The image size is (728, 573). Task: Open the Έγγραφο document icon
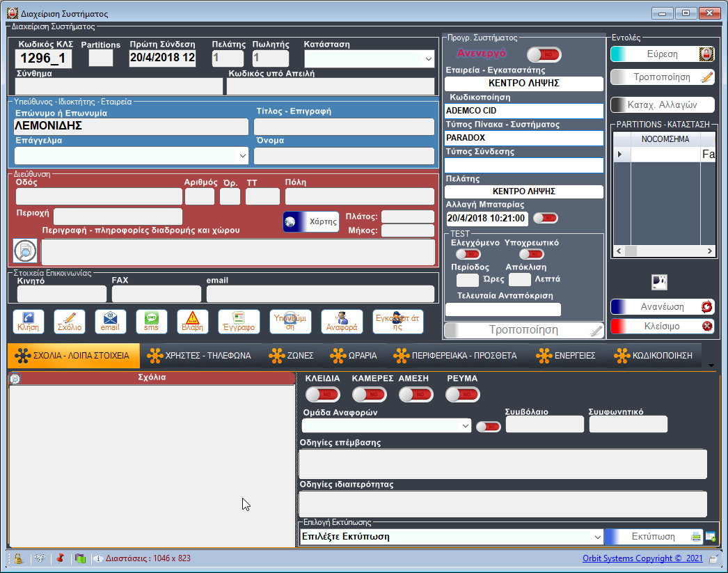[239, 322]
